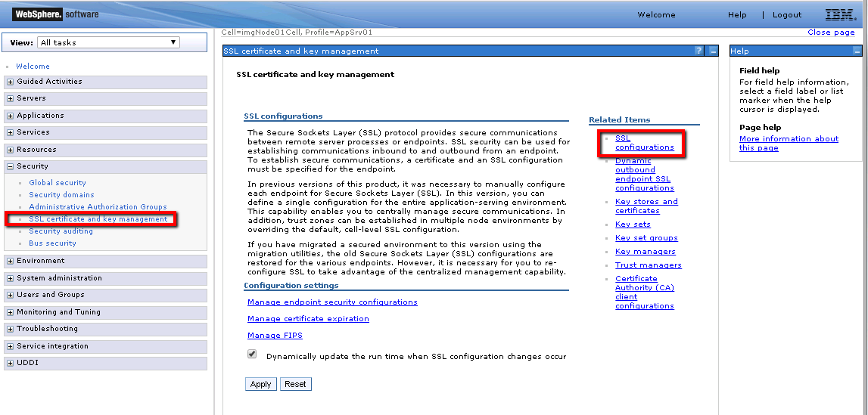Image resolution: width=868 pixels, height=415 pixels.
Task: Open Key stores and certificates link
Action: 646,206
